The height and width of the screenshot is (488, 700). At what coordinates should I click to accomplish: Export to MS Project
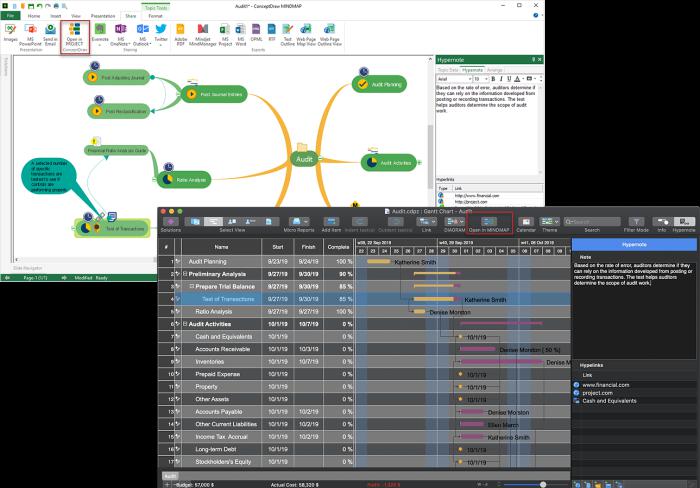pyautogui.click(x=225, y=35)
